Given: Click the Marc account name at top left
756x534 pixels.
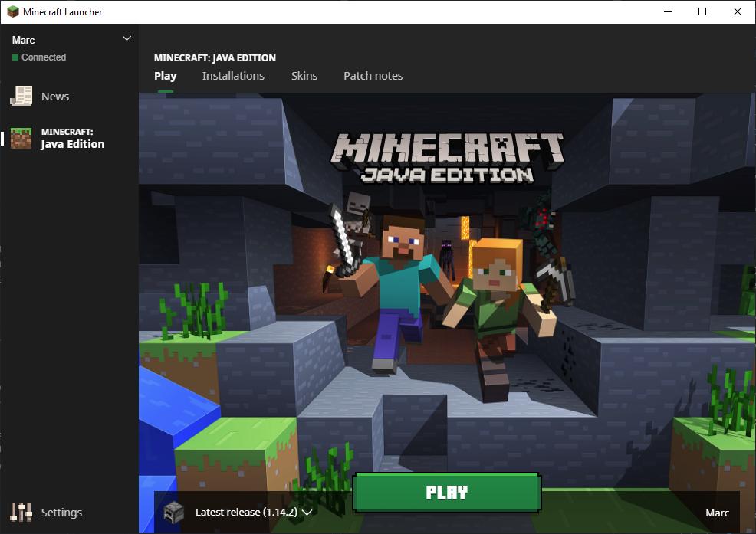Looking at the screenshot, I should 23,40.
